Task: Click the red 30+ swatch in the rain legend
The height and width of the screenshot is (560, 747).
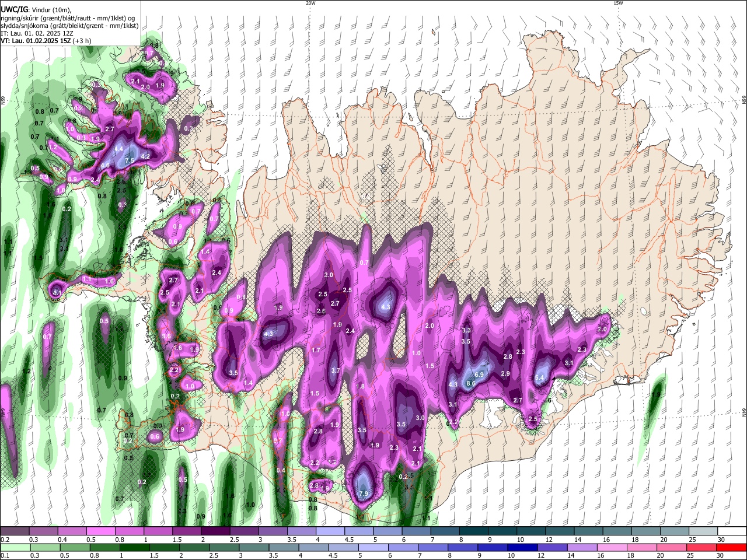Action: point(731,547)
